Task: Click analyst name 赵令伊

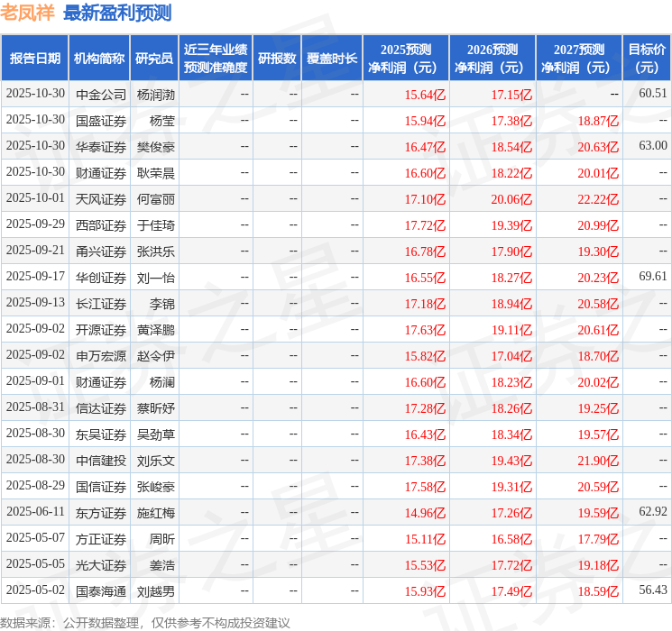Action: point(155,356)
